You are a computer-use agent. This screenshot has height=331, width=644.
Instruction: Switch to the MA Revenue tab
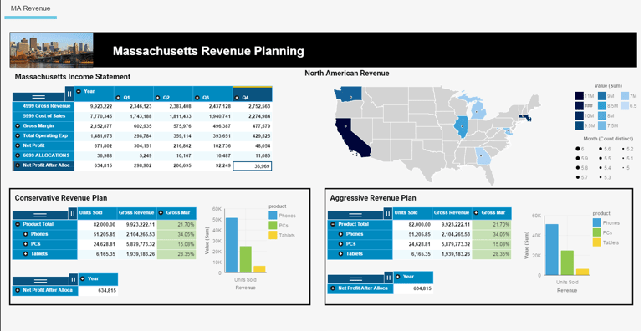tap(31, 8)
